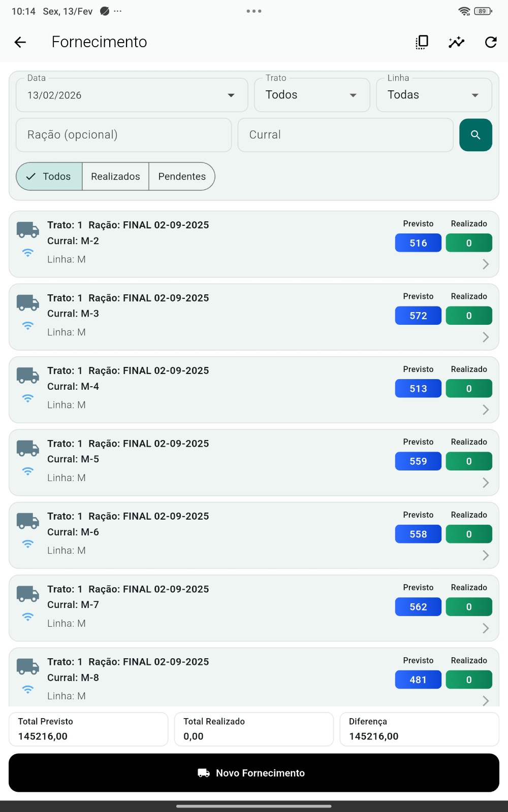Viewport: 508px width, 812px height.
Task: Open the Linha dropdown
Action: coord(434,95)
